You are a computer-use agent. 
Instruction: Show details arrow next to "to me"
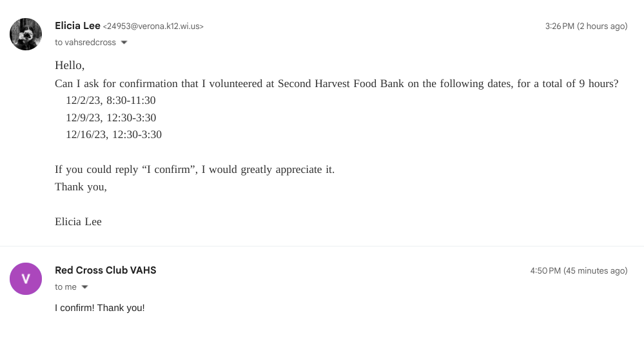click(x=84, y=287)
